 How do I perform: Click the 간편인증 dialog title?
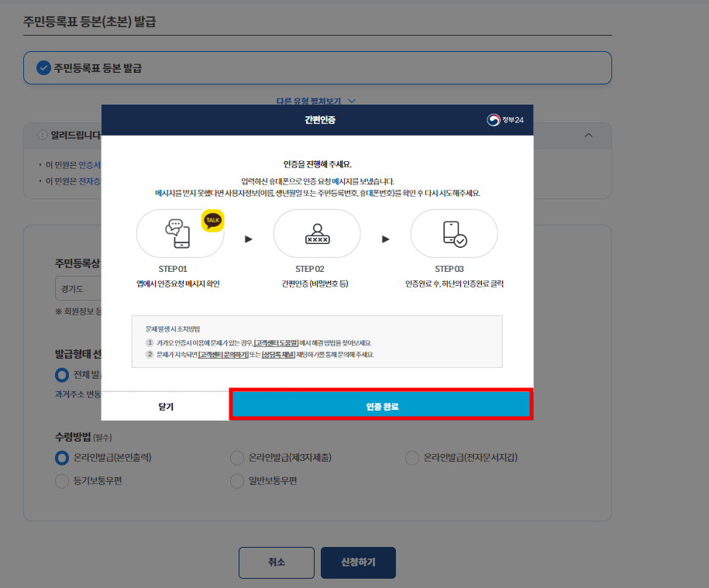320,120
